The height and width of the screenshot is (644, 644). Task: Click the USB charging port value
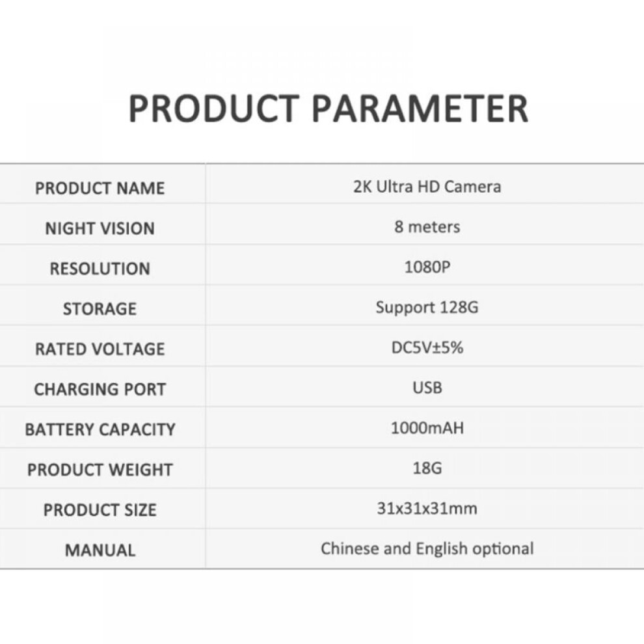427,388
